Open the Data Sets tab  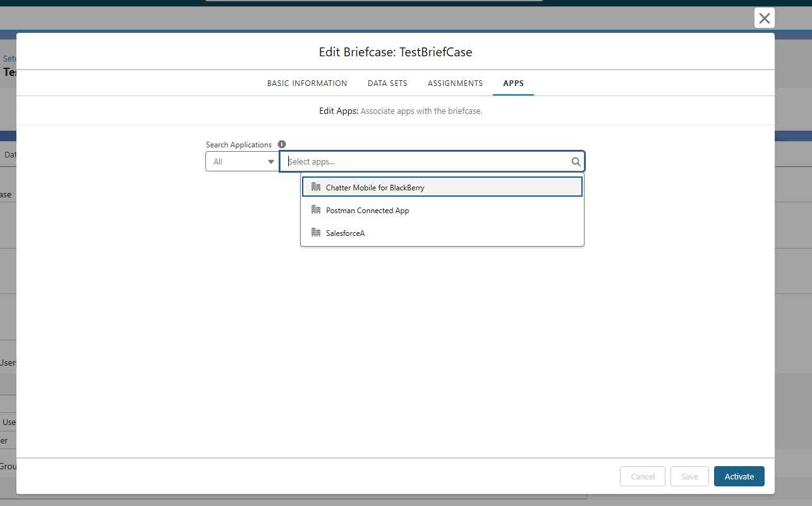click(x=387, y=83)
